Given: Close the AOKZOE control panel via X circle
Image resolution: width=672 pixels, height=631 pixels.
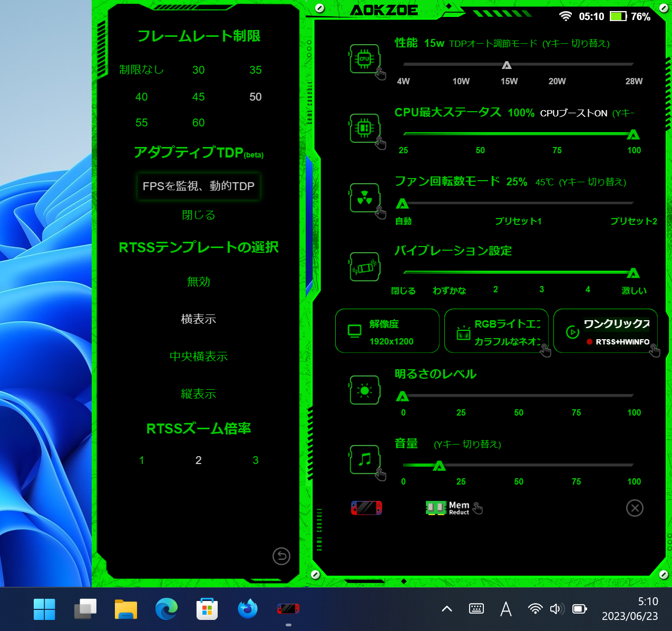Looking at the screenshot, I should [x=635, y=508].
